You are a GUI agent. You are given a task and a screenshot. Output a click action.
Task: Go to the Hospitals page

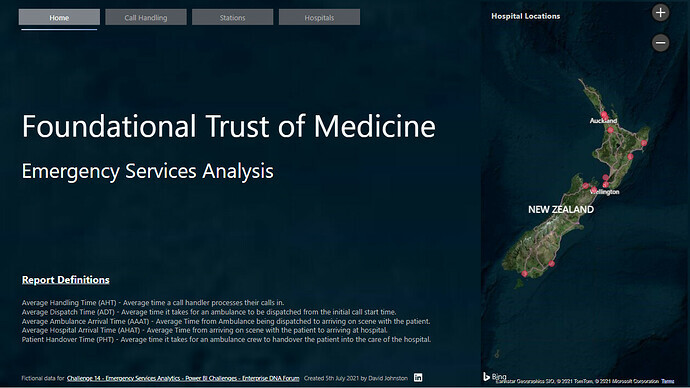[319, 17]
